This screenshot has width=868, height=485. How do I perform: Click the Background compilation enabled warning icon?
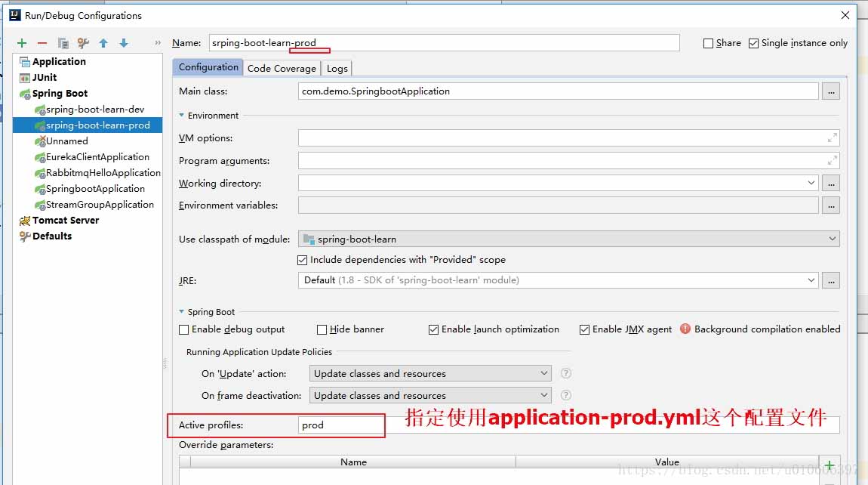[685, 329]
